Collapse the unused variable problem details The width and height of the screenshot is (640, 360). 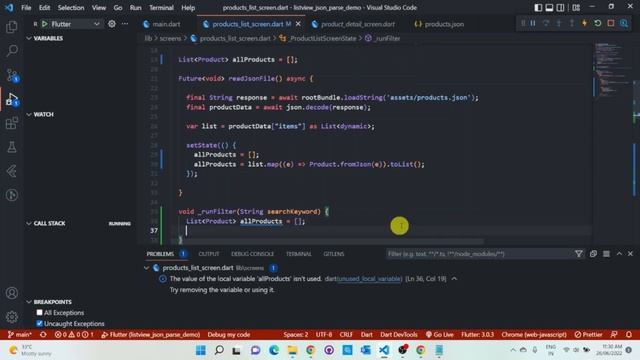click(x=454, y=279)
